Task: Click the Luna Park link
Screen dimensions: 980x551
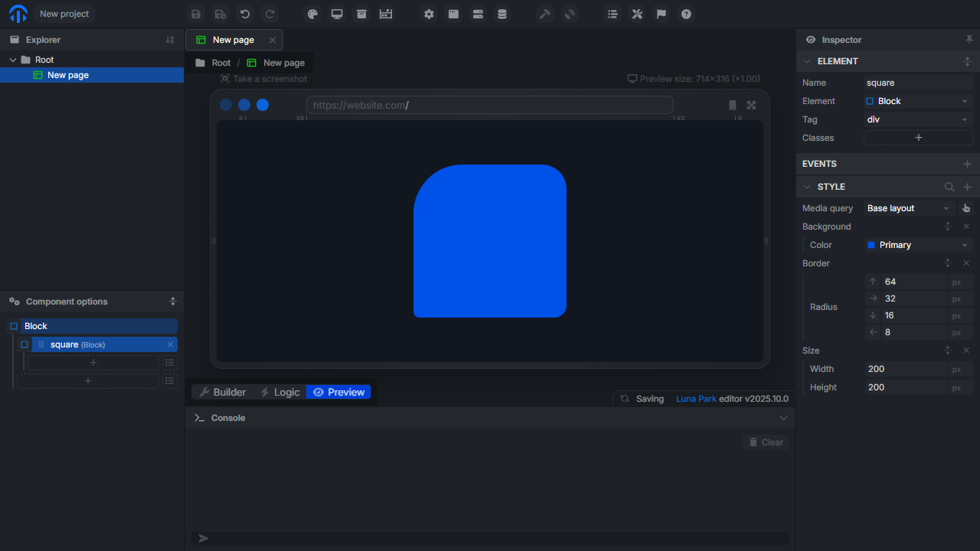Action: click(696, 399)
